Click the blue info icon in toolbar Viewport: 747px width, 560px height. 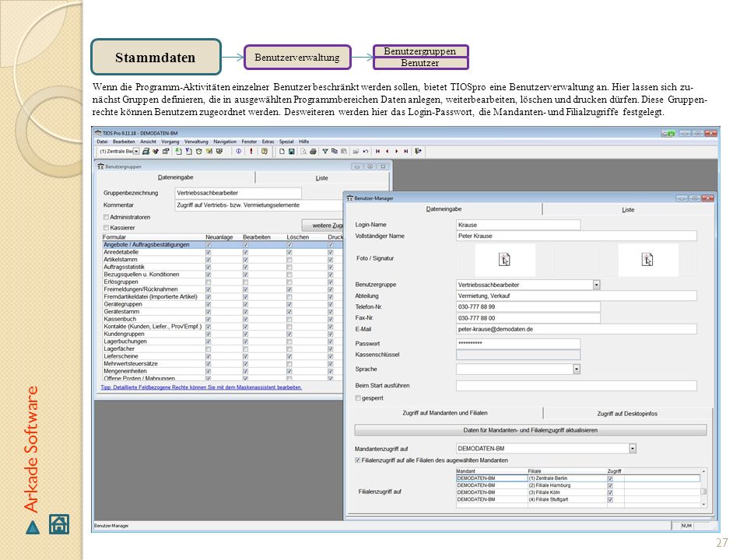pos(238,152)
